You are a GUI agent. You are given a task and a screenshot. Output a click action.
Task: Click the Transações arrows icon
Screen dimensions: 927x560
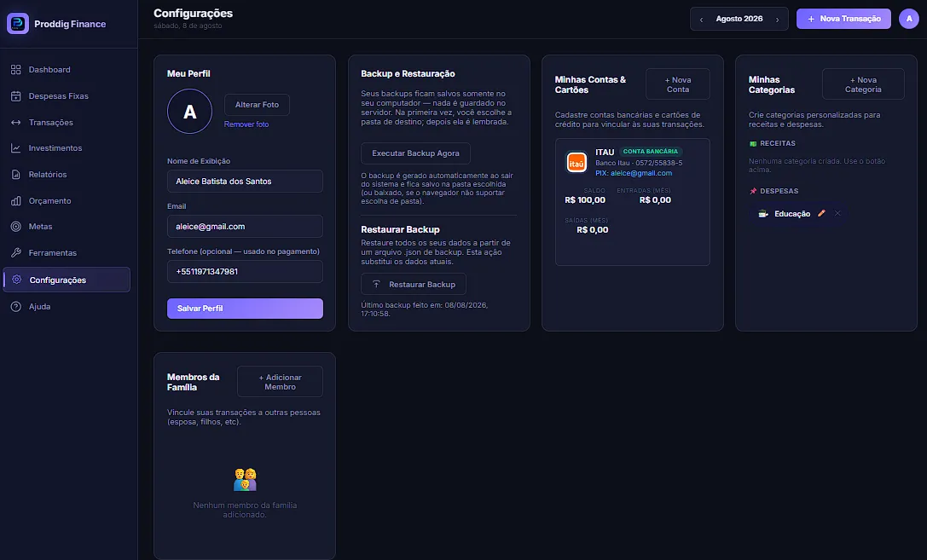(16, 122)
